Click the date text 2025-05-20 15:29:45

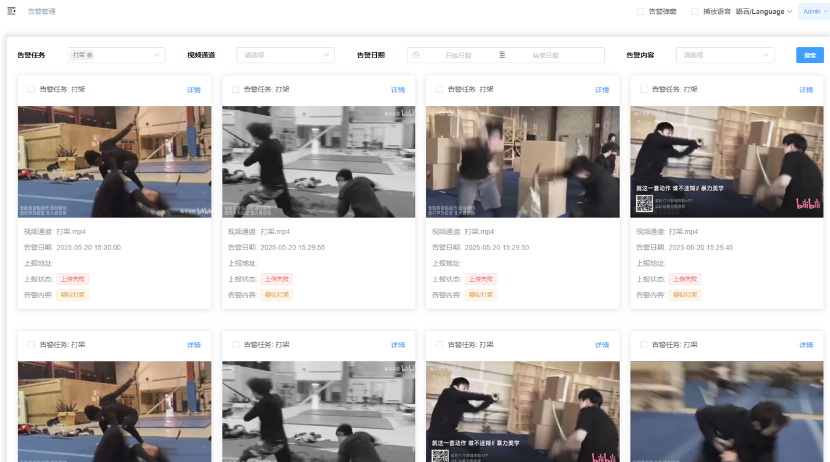click(x=701, y=247)
